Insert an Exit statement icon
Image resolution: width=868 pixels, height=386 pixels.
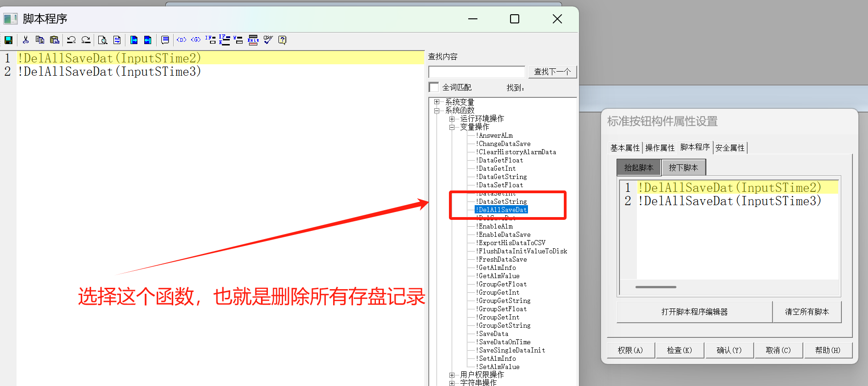[x=253, y=40]
